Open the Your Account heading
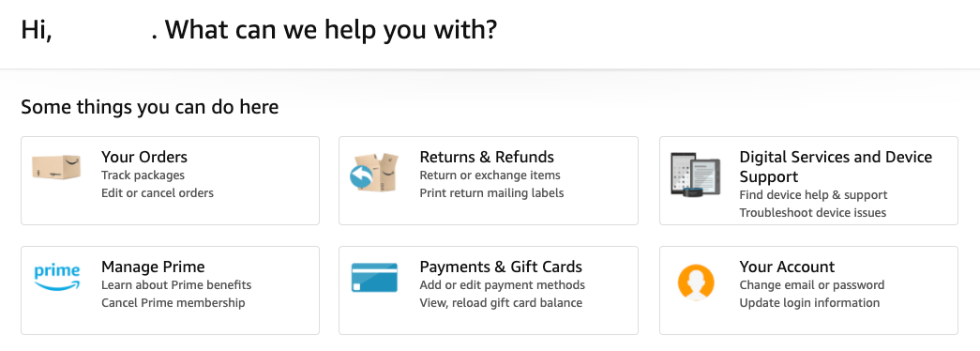Screen dimensions: 980x351 (787, 267)
